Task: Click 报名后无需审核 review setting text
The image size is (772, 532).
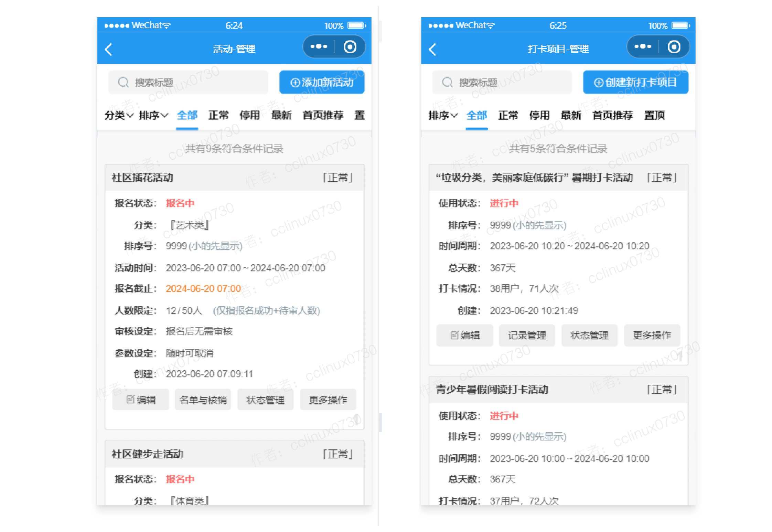Action: pyautogui.click(x=199, y=331)
